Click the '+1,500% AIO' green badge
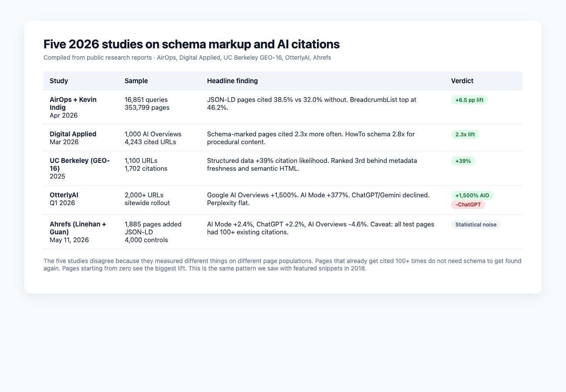The image size is (566, 392). click(472, 195)
